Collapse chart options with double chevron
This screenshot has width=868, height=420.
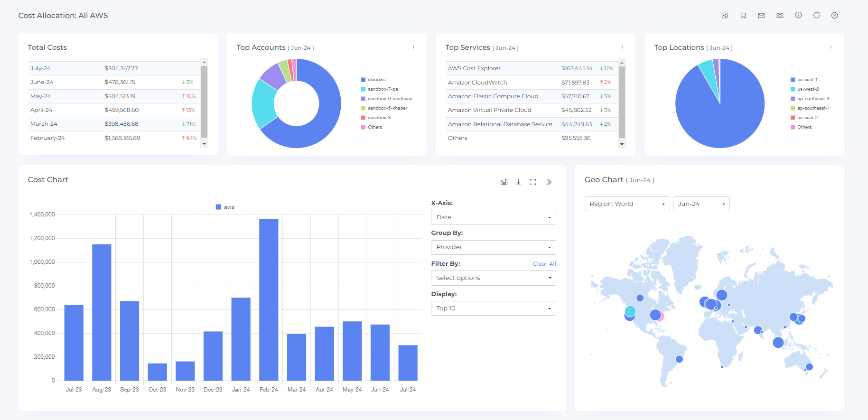point(549,182)
